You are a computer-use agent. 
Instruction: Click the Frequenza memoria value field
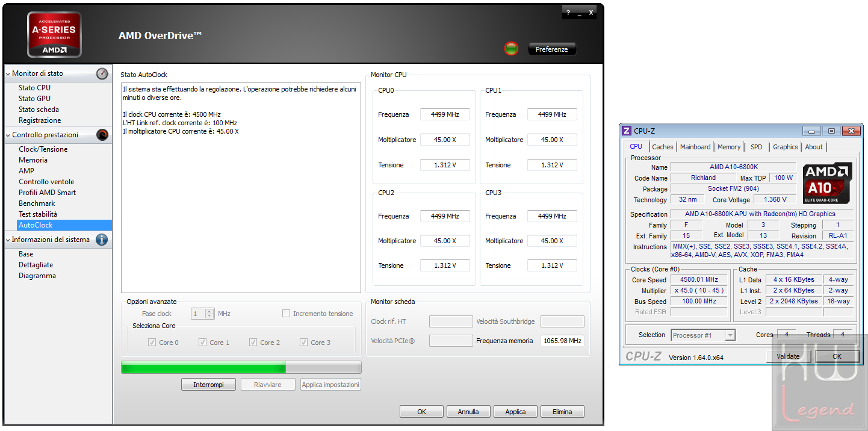coord(562,341)
